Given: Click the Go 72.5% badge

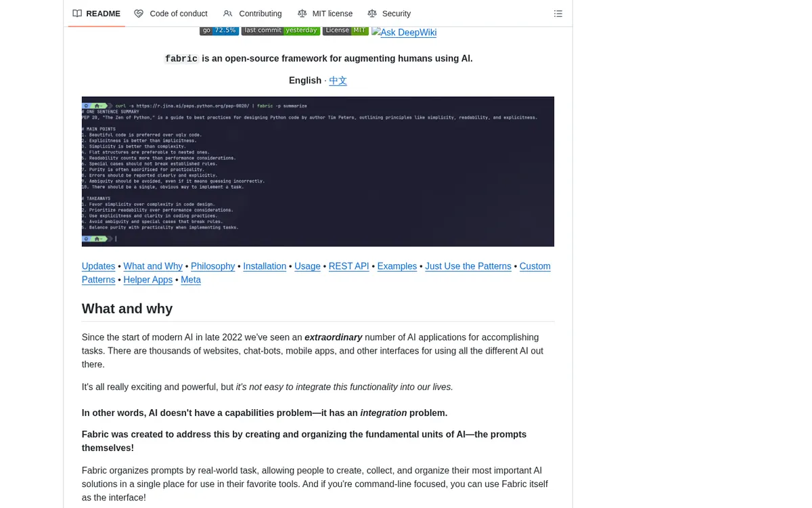Looking at the screenshot, I should click(219, 30).
